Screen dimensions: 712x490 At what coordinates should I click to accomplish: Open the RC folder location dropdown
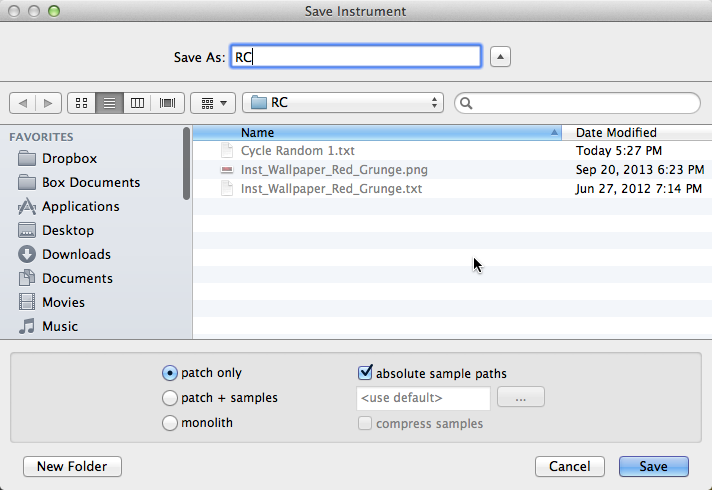(343, 103)
